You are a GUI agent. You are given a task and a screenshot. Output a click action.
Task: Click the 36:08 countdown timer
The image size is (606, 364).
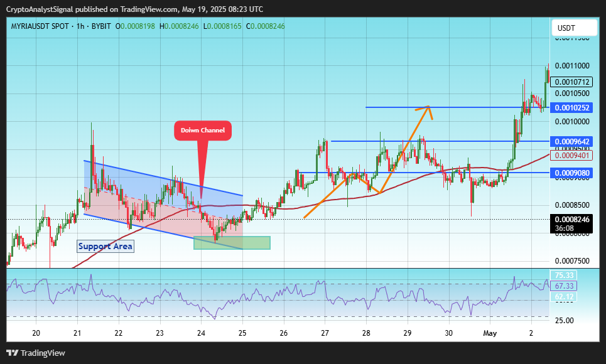(x=565, y=228)
